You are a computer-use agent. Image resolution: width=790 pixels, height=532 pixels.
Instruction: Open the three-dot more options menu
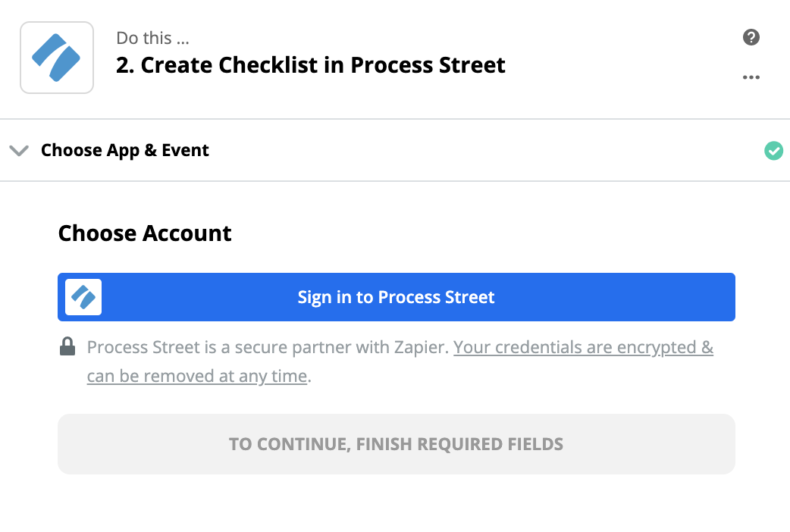pos(751,77)
